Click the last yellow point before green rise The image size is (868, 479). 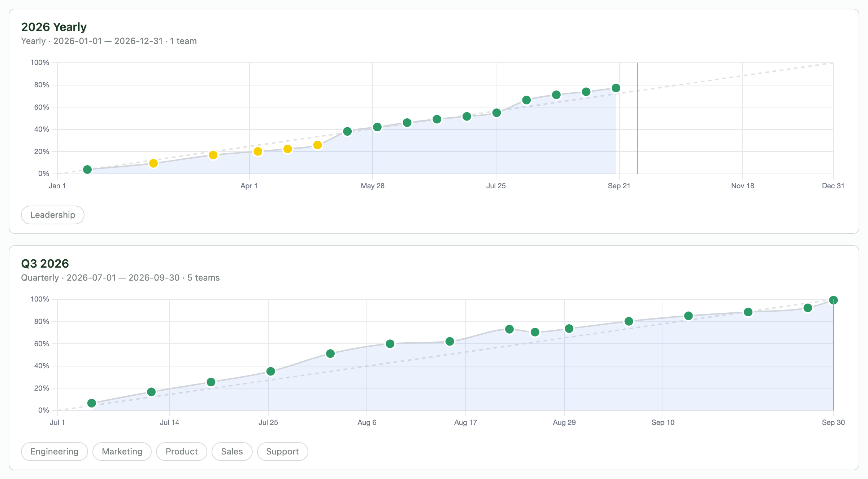pos(318,145)
